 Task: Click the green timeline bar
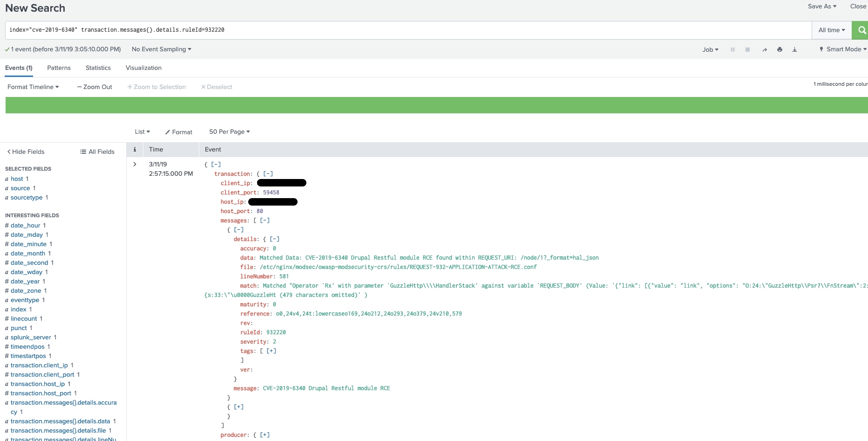pos(436,105)
